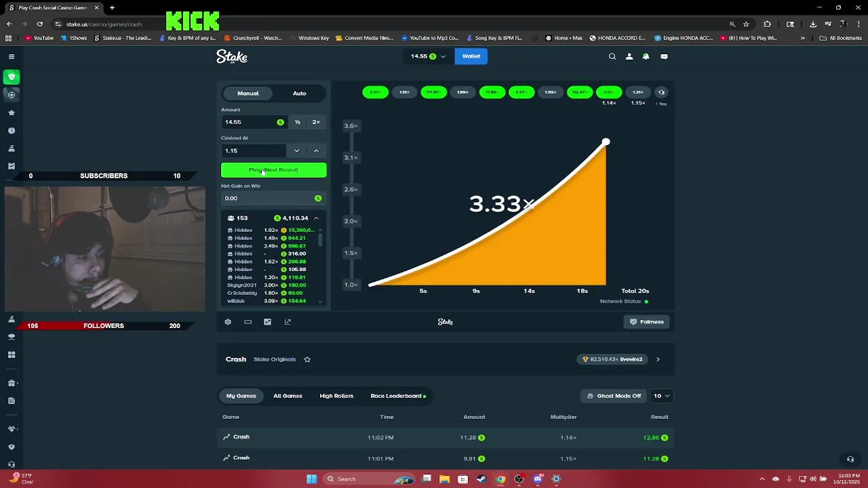
Task: Open the YouTube bookmark
Action: pyautogui.click(x=39, y=38)
